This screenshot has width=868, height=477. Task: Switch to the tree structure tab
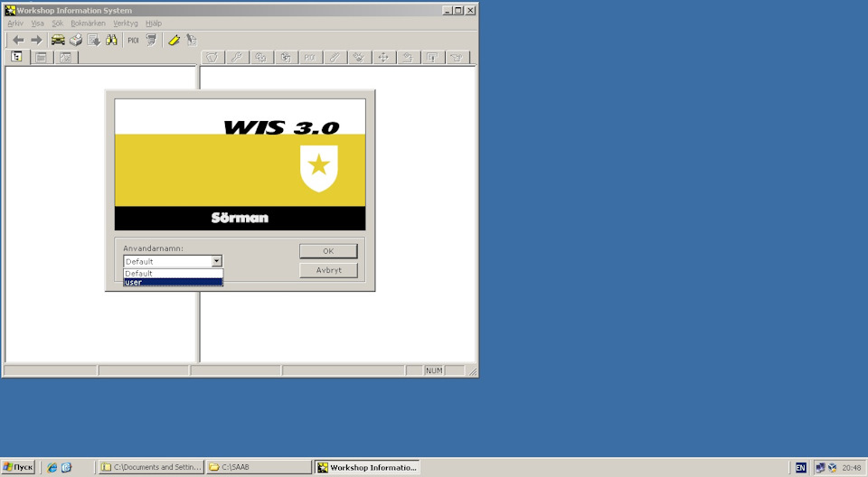pyautogui.click(x=16, y=56)
